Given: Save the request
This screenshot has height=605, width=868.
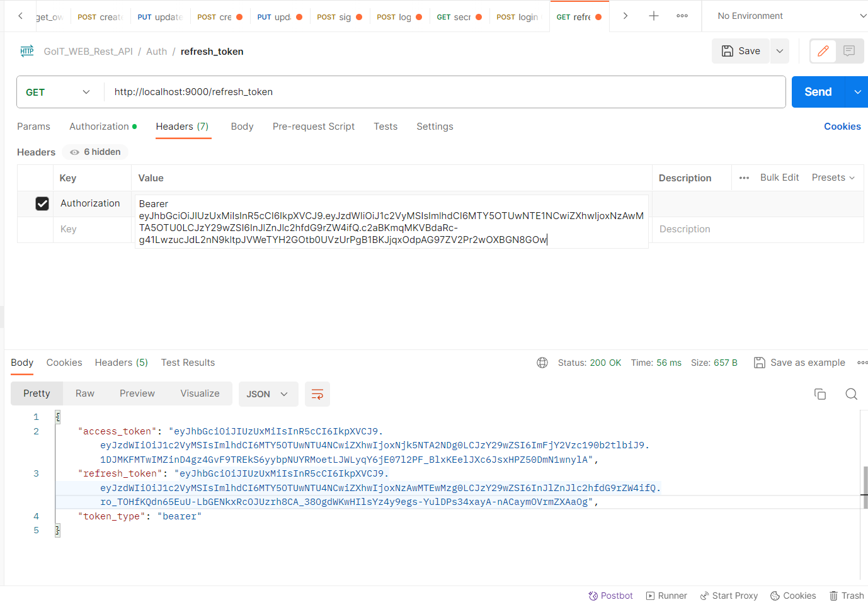Looking at the screenshot, I should (741, 51).
